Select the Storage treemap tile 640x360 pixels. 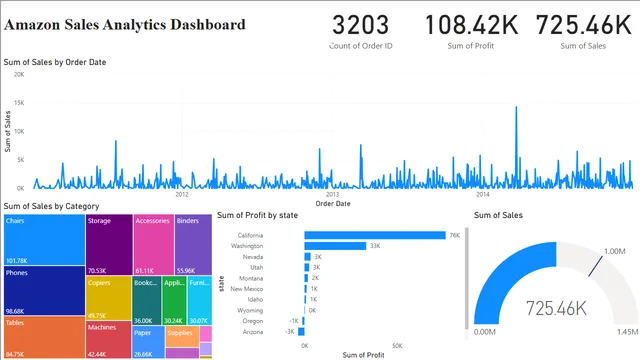coord(109,244)
